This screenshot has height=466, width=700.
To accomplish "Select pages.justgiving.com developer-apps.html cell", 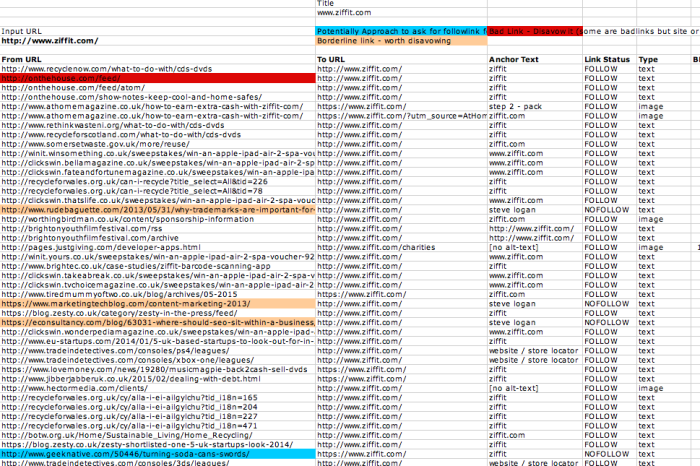I will 158,247.
